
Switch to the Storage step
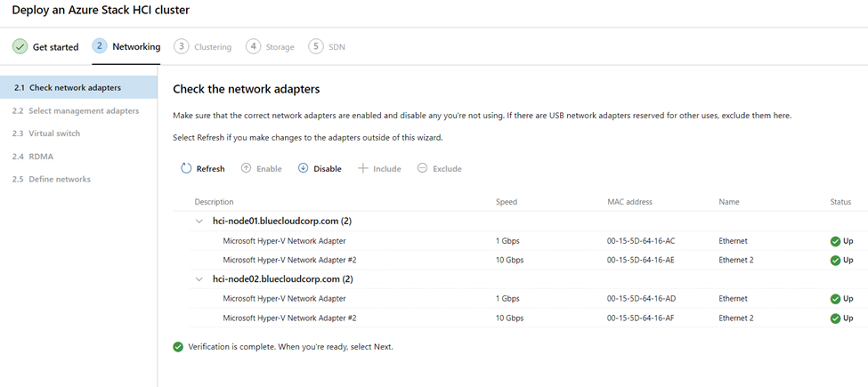[270, 47]
